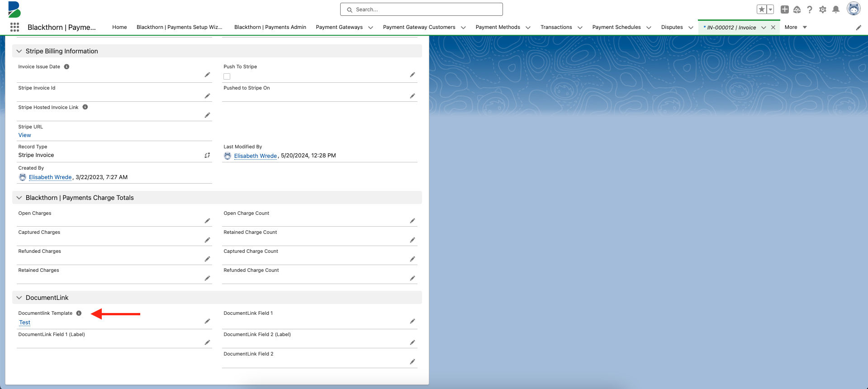Edit the Retained Charge Count field
This screenshot has width=868, height=389.
[x=413, y=240]
